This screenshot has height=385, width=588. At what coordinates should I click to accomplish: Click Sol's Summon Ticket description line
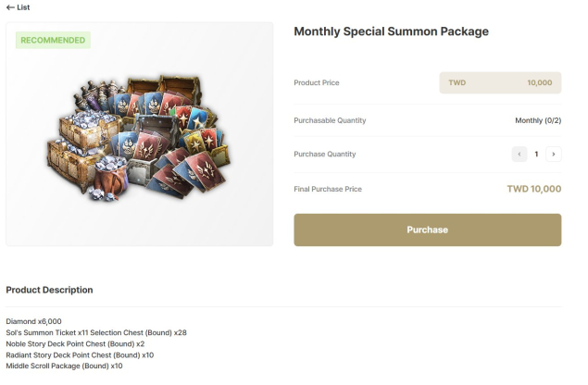point(96,332)
